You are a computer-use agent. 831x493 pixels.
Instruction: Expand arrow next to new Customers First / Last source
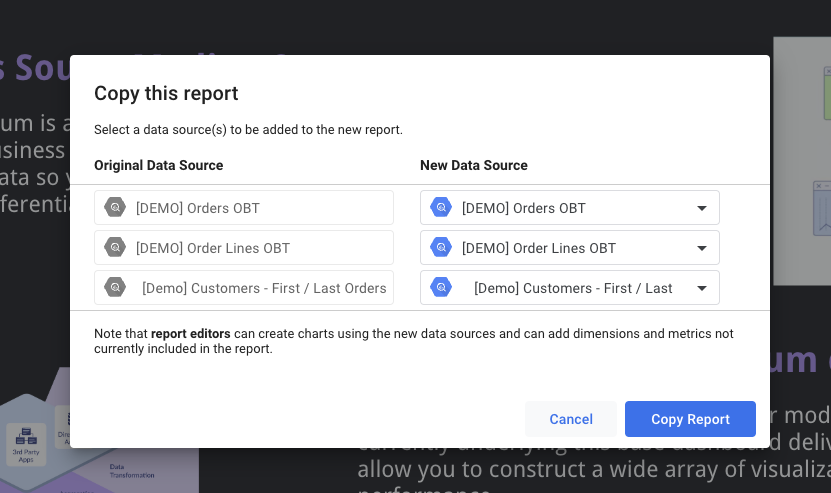tap(702, 288)
